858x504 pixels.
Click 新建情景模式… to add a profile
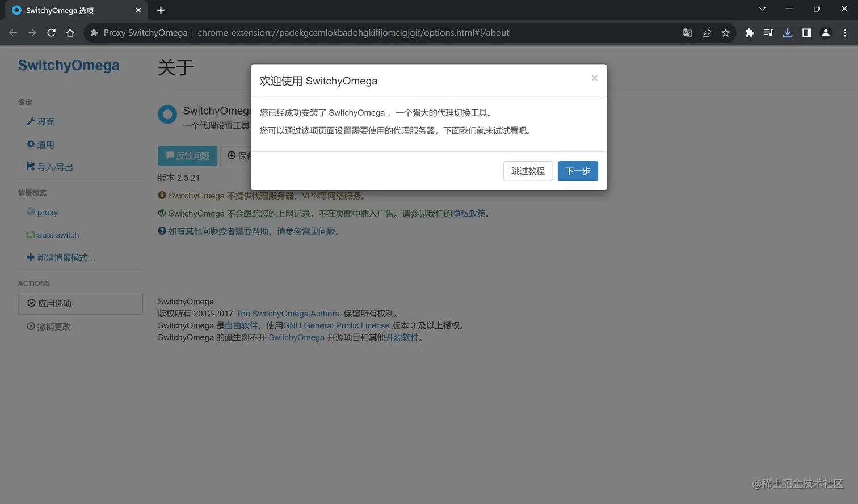pyautogui.click(x=66, y=258)
